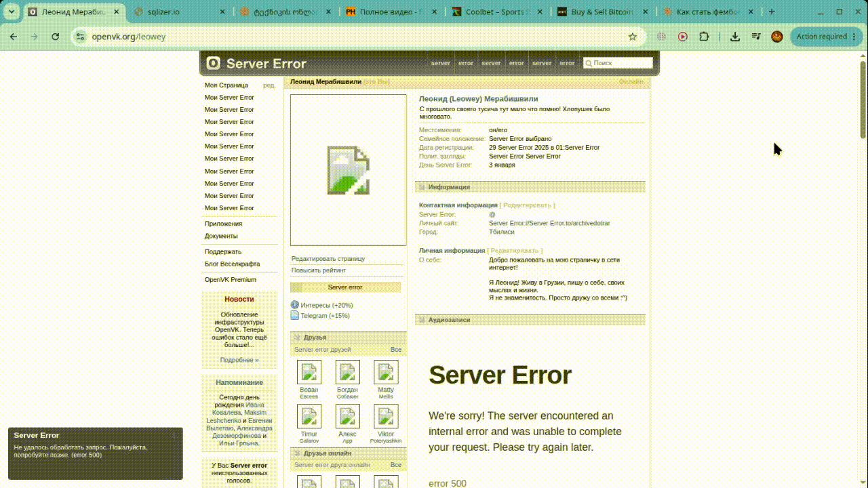Click the Интересы (+20%) info icon
Viewport: 868px width, 488px height.
pyautogui.click(x=295, y=305)
